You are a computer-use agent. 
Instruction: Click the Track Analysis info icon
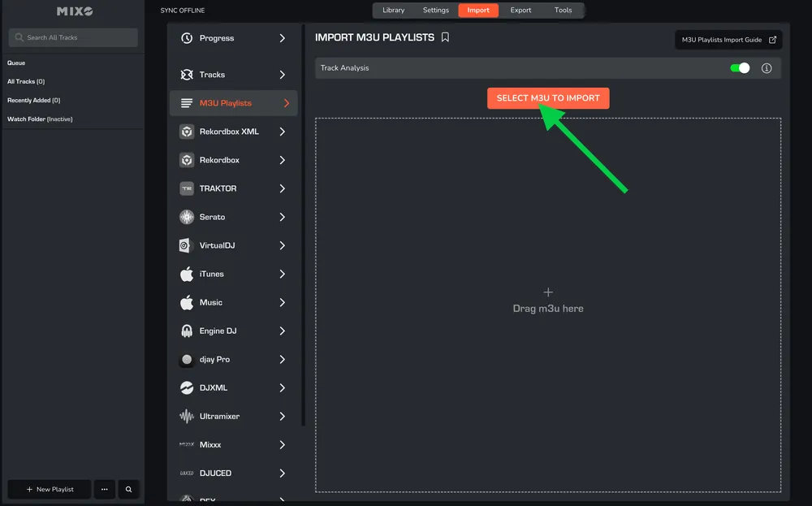(x=766, y=68)
